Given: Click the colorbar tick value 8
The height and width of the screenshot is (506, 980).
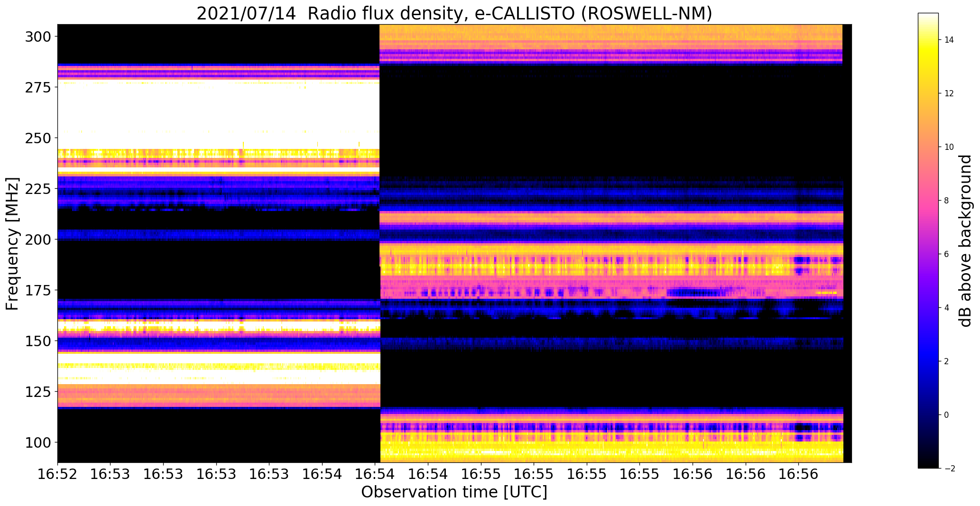Looking at the screenshot, I should point(947,201).
